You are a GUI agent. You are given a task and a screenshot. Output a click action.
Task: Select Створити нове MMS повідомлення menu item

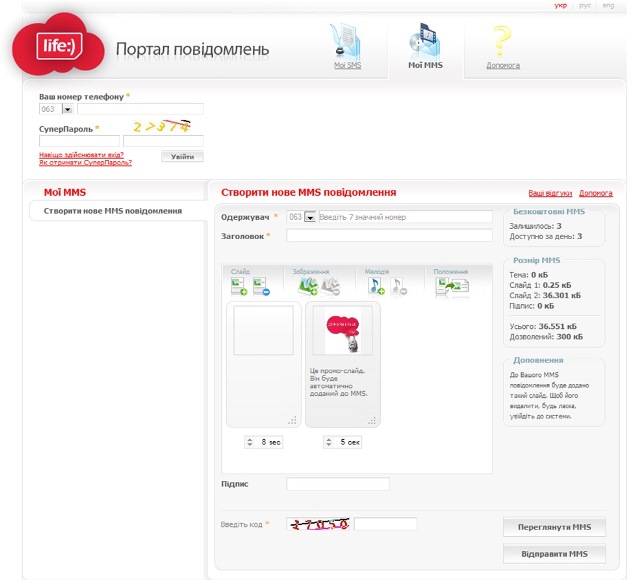pos(113,211)
